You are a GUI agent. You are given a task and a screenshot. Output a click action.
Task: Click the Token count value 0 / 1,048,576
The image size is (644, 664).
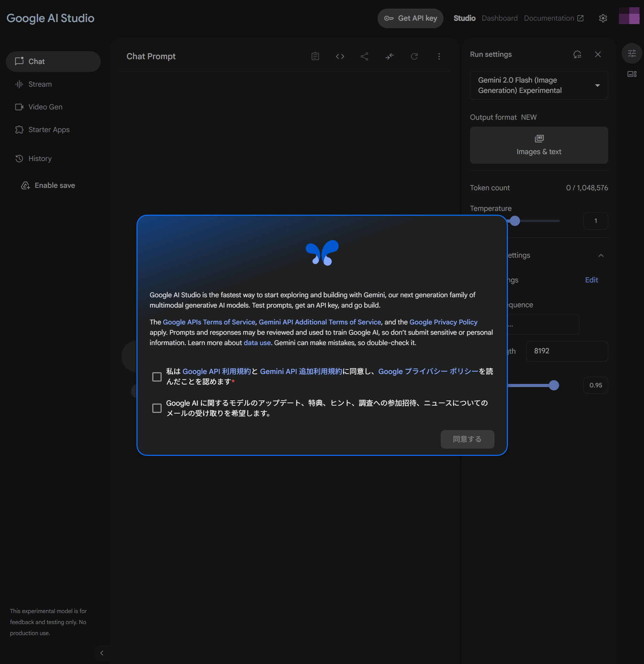pyautogui.click(x=587, y=188)
